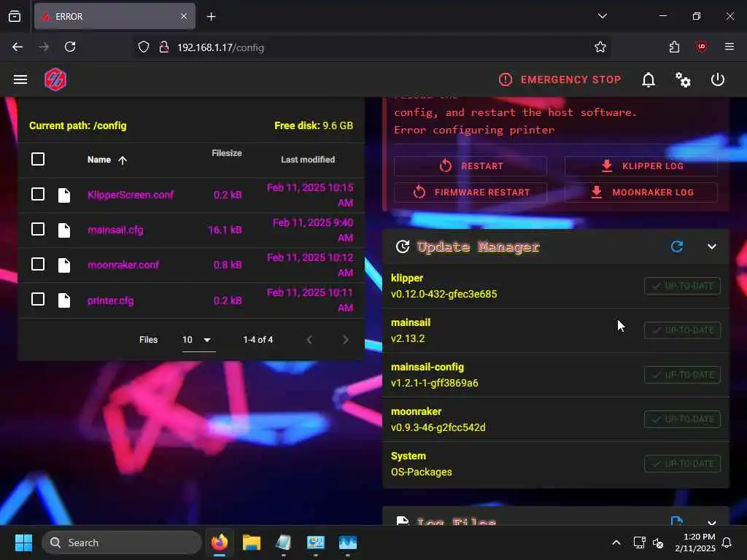Collapse the Update Manager panel
747x560 pixels.
click(x=712, y=246)
